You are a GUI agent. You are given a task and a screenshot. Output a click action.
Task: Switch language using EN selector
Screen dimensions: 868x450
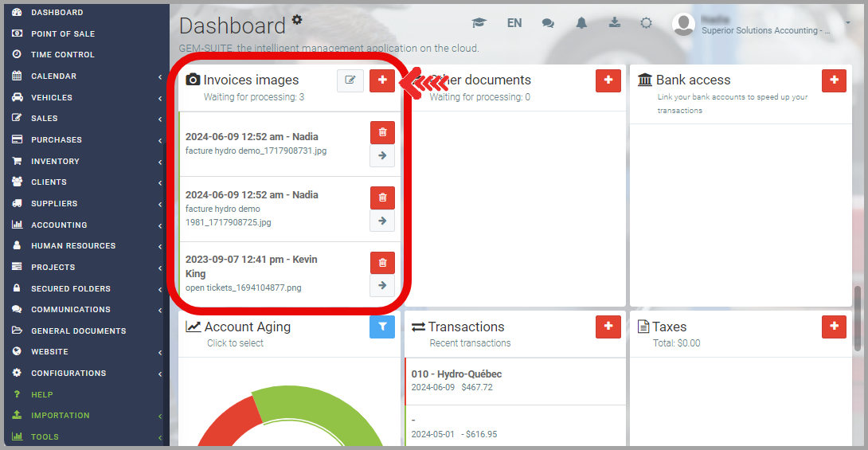(514, 23)
